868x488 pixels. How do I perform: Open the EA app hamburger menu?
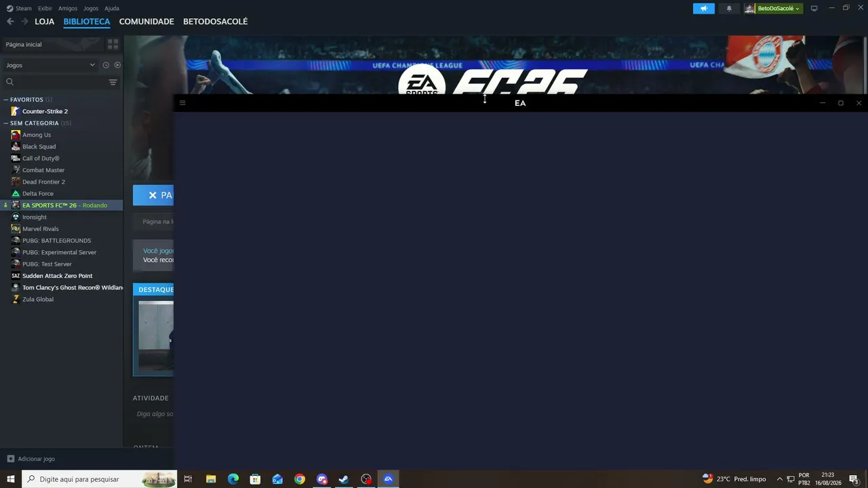point(182,103)
